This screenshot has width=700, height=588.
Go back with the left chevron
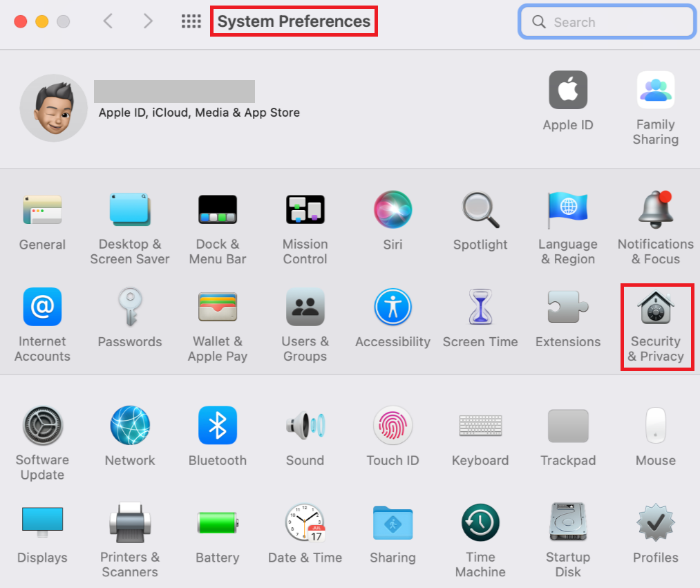108,21
